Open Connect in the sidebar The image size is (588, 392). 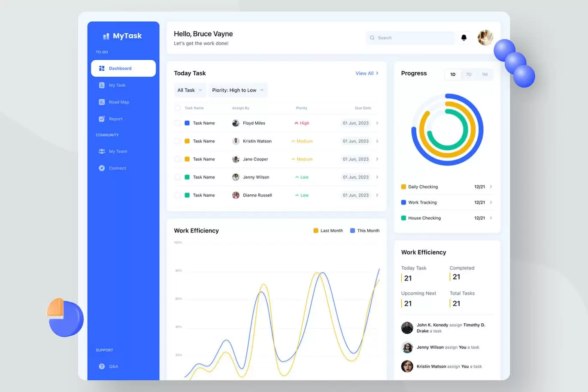pos(117,168)
